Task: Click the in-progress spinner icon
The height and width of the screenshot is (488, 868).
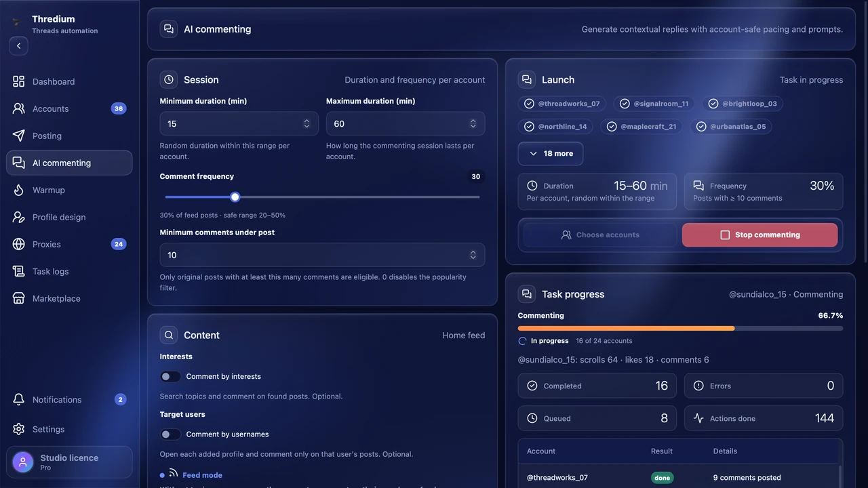Action: 522,341
